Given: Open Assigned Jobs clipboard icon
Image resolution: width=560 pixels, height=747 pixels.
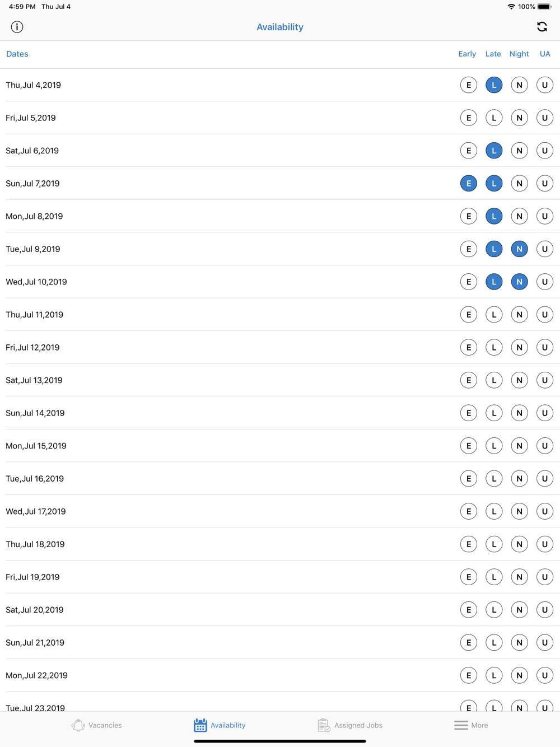Looking at the screenshot, I should (324, 725).
